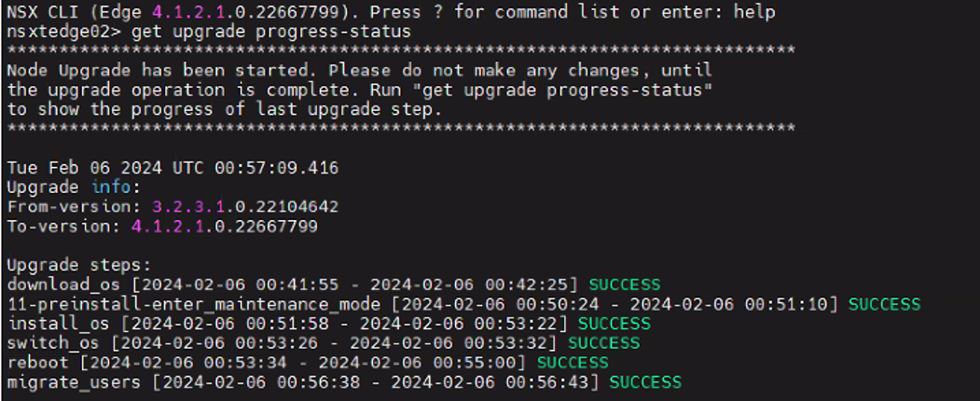Click the timestamp line Tue Feb 06 2024
The width and height of the screenshot is (980, 401).
[x=173, y=168]
